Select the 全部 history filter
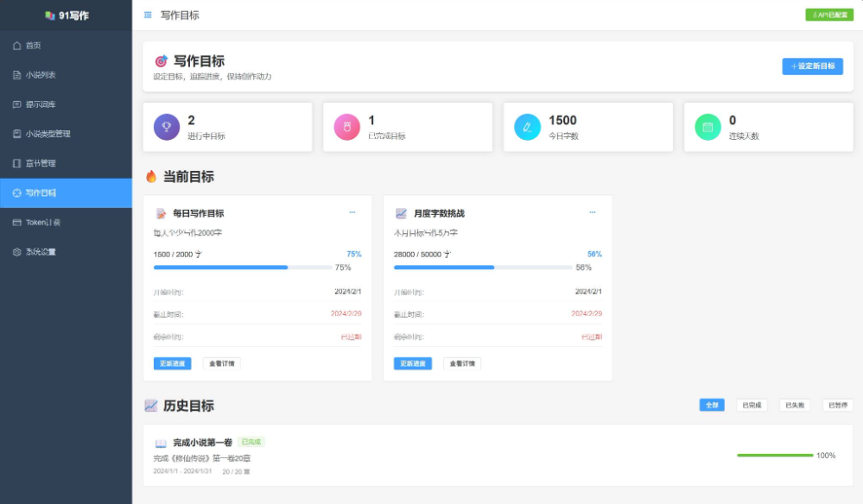The image size is (863, 504). click(x=712, y=405)
